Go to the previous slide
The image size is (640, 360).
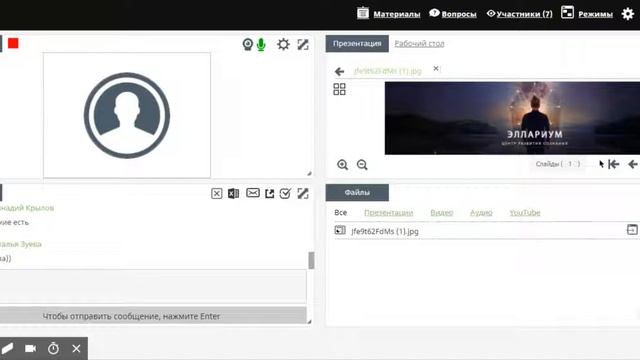pos(633,164)
